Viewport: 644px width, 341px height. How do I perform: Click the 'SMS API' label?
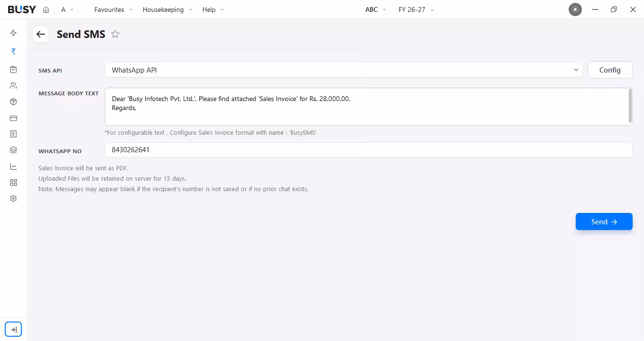50,71
